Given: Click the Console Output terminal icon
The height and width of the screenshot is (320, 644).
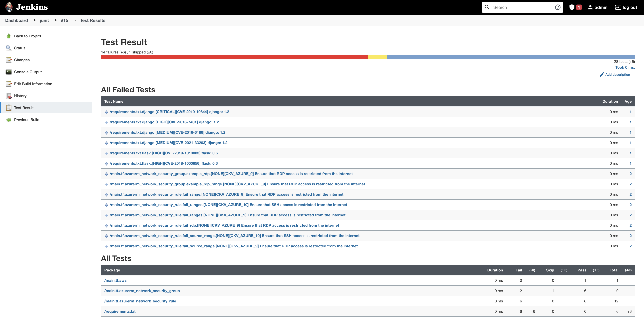Looking at the screenshot, I should (x=9, y=72).
